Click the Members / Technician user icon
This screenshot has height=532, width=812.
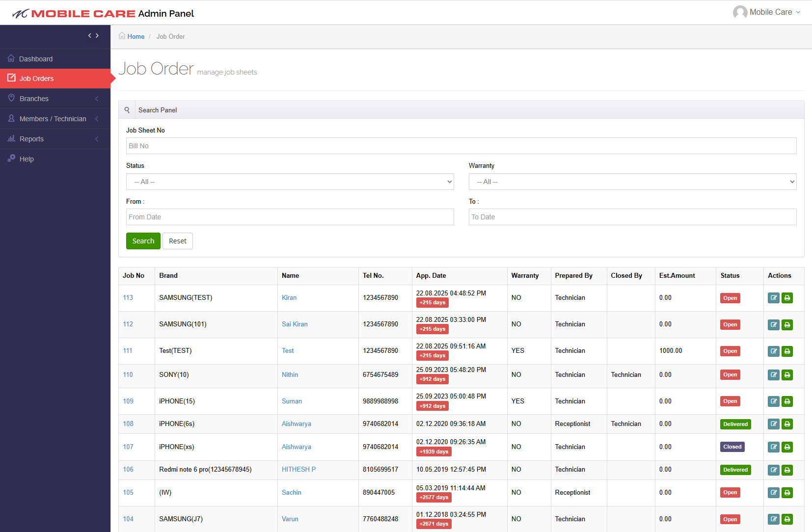(x=11, y=118)
